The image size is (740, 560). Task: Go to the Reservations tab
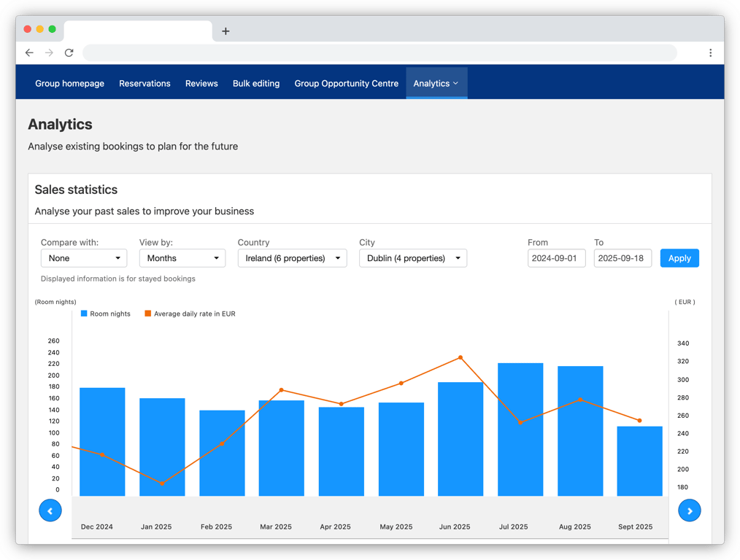click(144, 83)
